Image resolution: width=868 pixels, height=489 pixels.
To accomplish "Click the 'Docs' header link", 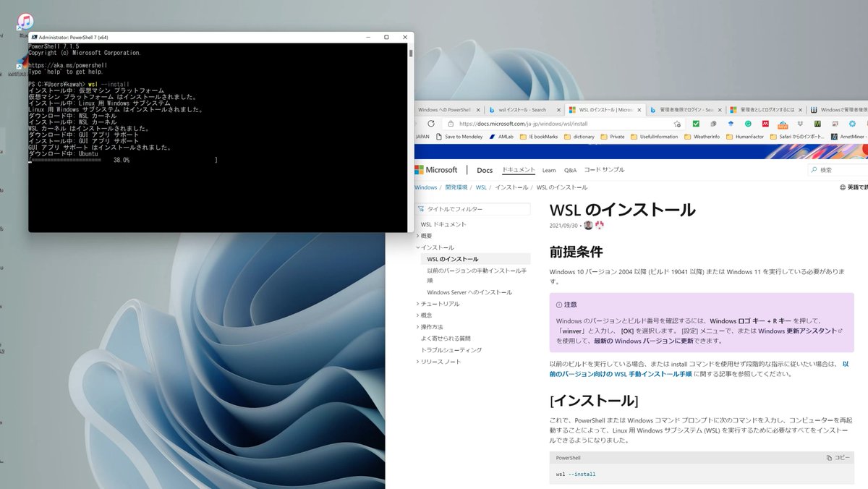I will (485, 170).
